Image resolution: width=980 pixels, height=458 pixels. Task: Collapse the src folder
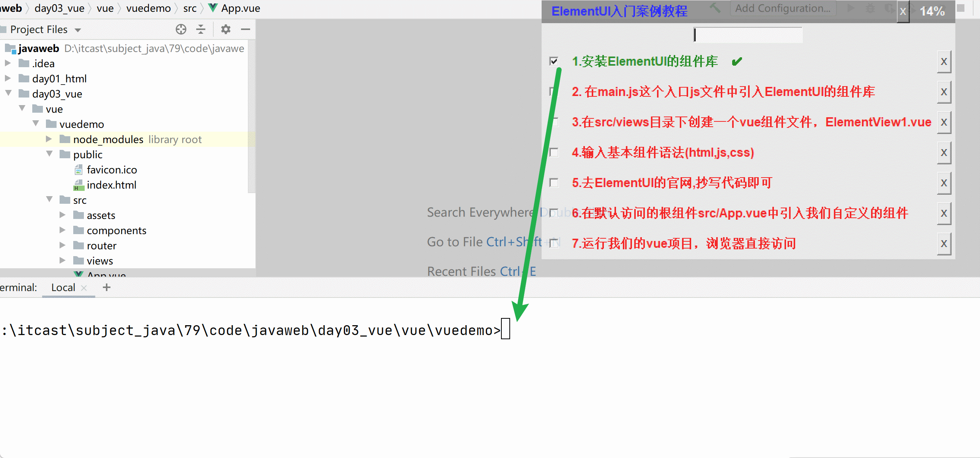pos(49,200)
